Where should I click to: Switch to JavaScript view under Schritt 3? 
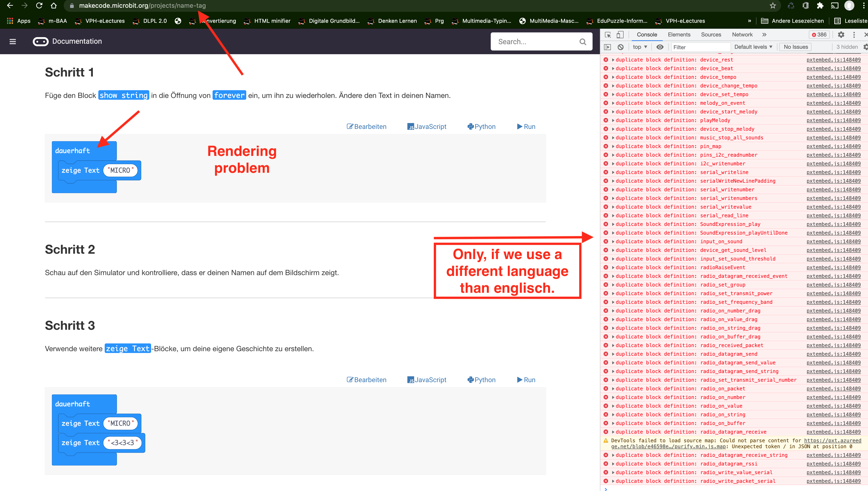pos(427,380)
